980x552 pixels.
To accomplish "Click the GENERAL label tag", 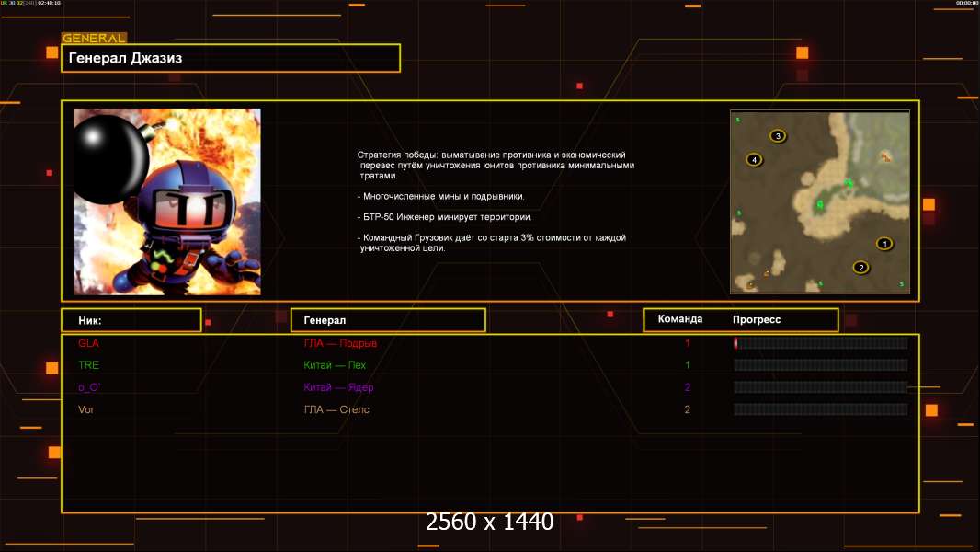I will point(95,38).
